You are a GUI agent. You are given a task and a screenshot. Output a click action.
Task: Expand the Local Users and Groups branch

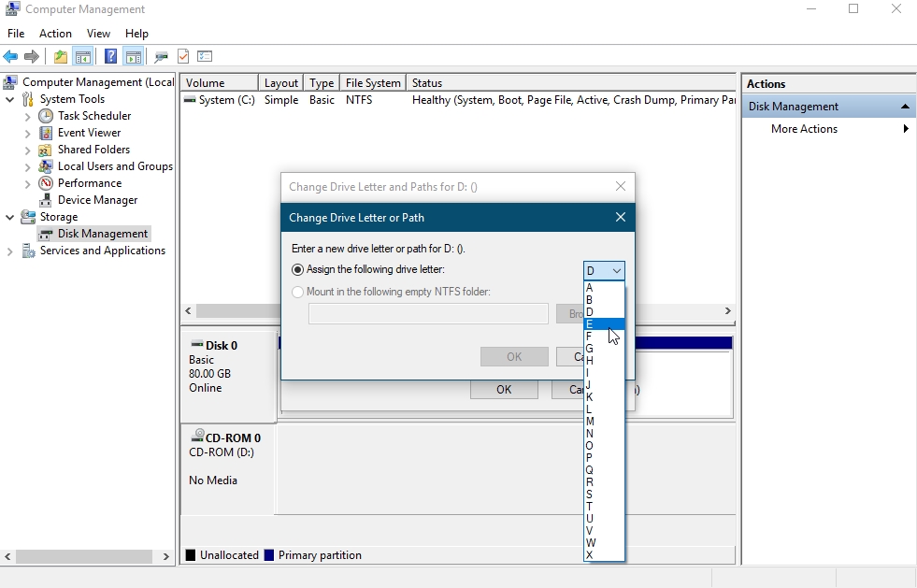tap(27, 167)
